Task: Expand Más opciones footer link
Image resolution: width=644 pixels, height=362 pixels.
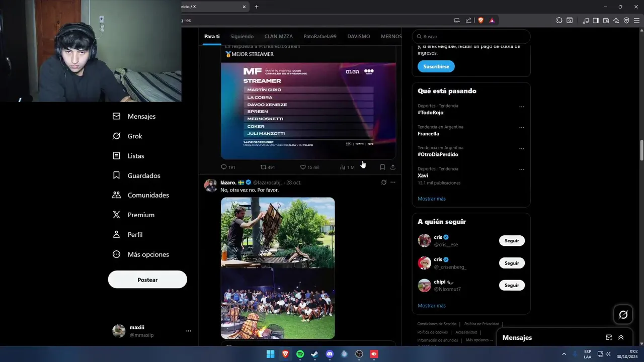Action: tap(479, 340)
